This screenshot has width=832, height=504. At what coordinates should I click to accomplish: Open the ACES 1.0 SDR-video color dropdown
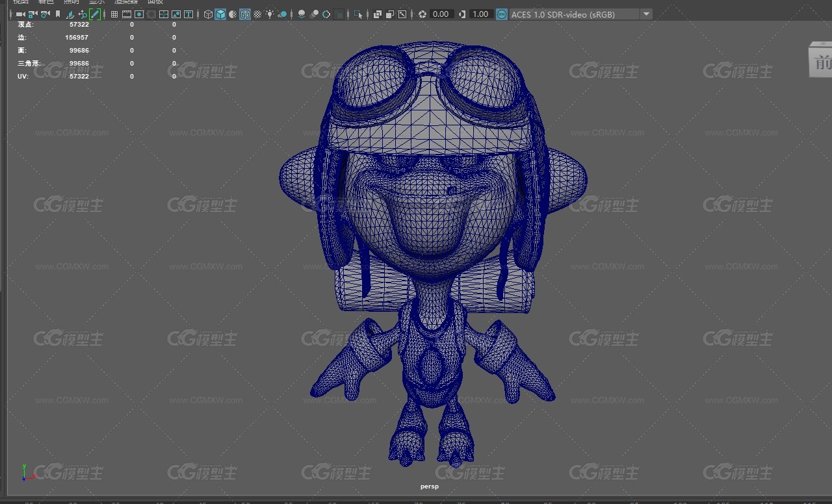[x=580, y=14]
